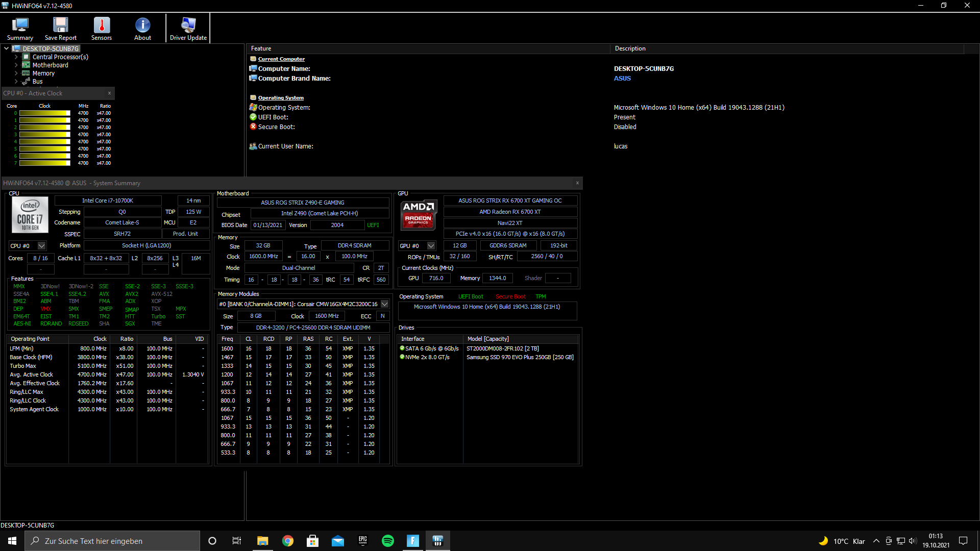Launch the Epic Games Launcher
Viewport: 980px width, 551px height.
[x=363, y=541]
